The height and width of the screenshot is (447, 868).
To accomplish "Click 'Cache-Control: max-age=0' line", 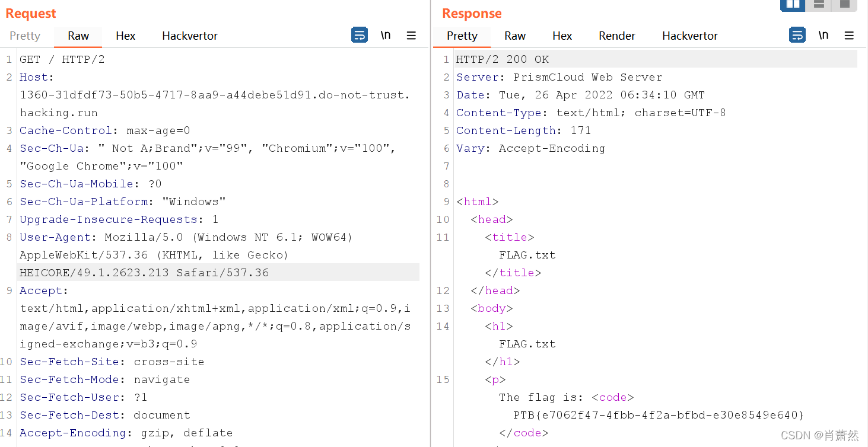I will pos(105,130).
